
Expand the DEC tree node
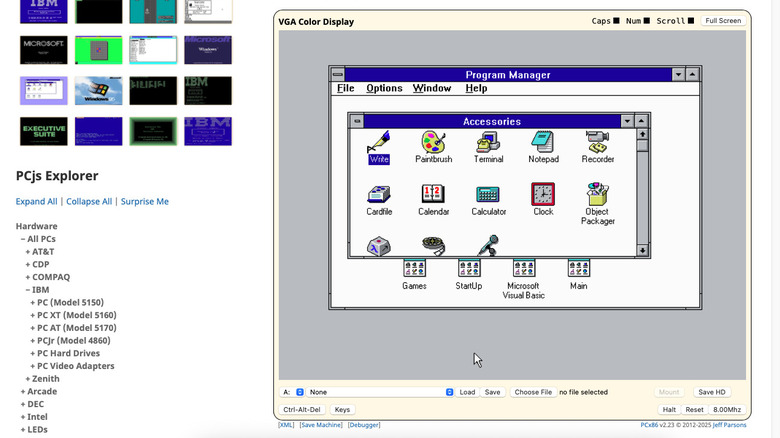pos(32,404)
